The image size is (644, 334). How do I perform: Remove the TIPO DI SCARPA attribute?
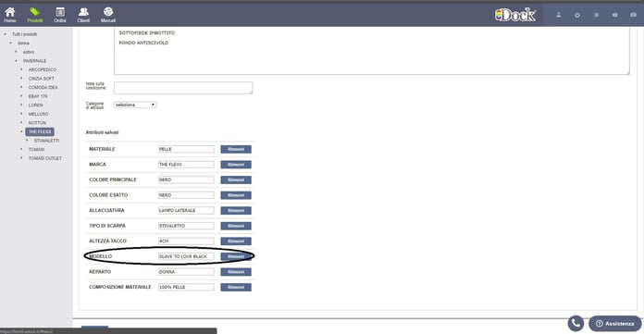pyautogui.click(x=236, y=226)
